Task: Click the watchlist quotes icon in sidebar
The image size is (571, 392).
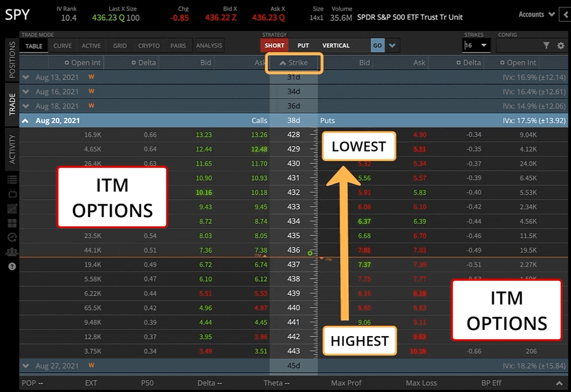Action: pyautogui.click(x=11, y=181)
